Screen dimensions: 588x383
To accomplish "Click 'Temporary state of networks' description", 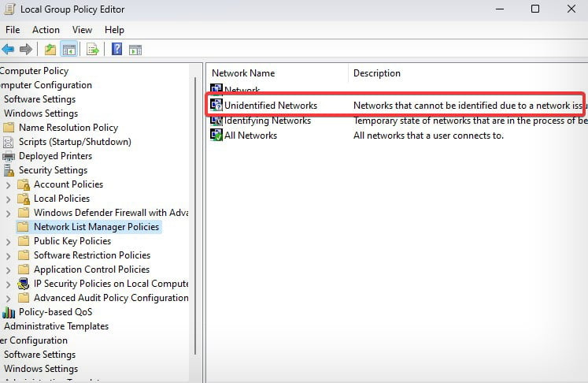I will (x=470, y=121).
